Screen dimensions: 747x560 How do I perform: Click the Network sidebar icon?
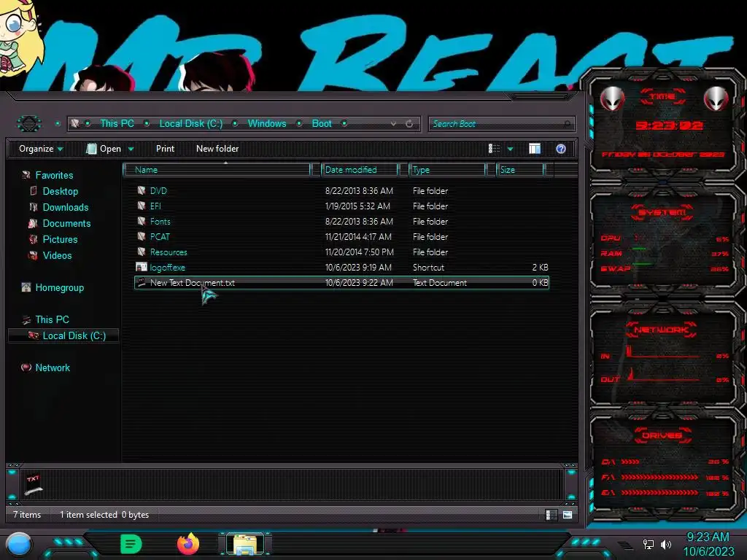(26, 367)
